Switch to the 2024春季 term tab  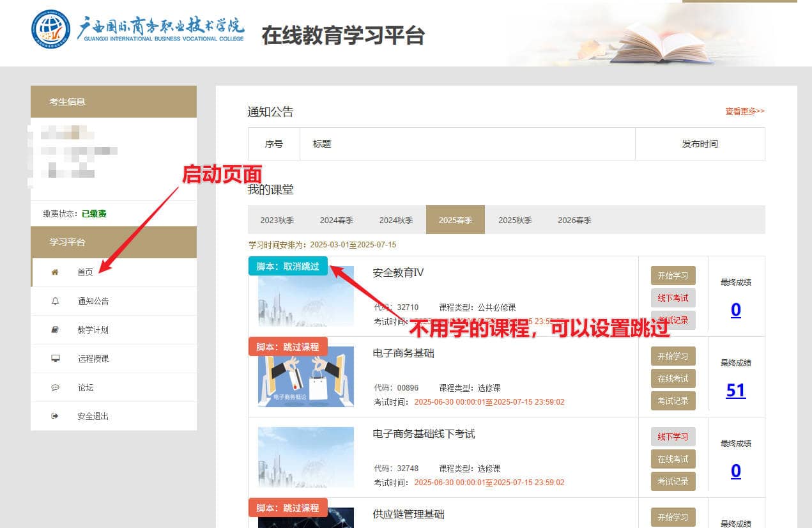point(337,220)
